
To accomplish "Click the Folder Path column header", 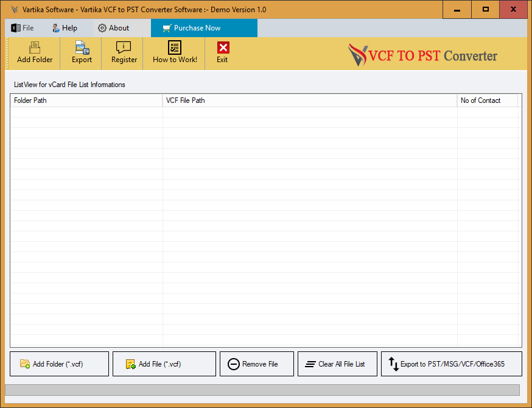I will 86,100.
